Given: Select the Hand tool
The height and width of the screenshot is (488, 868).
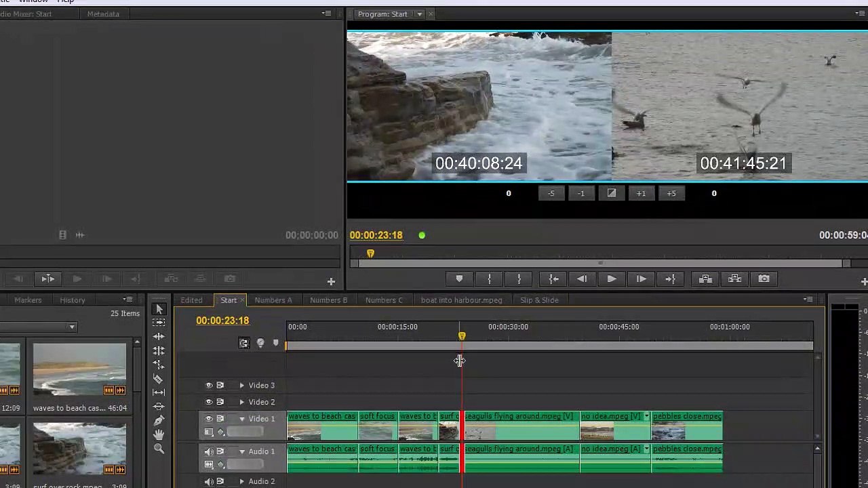Looking at the screenshot, I should pyautogui.click(x=159, y=434).
